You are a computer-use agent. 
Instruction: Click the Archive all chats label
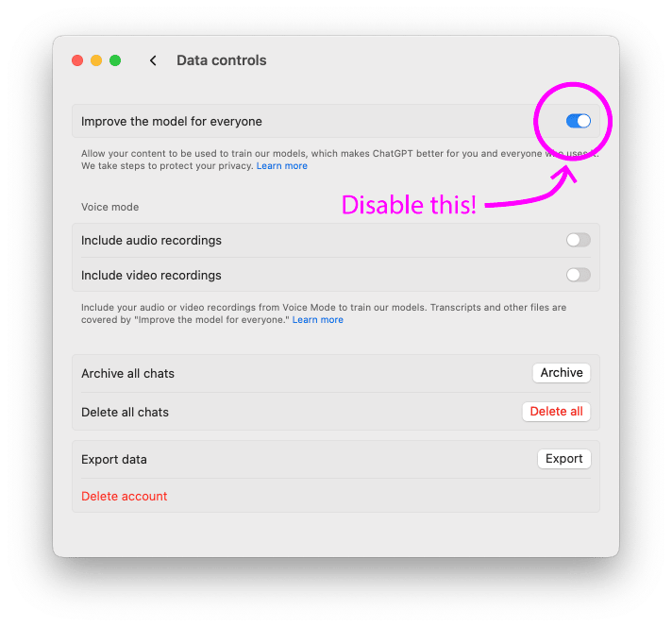[127, 374]
